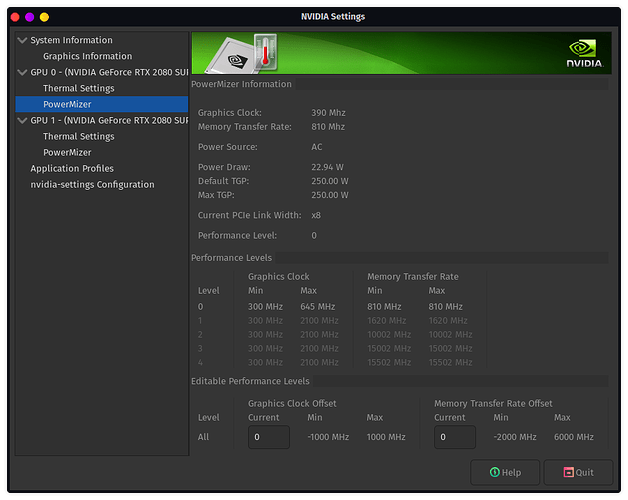Click the Default TGP value 250.00 W
The image size is (628, 500).
[x=330, y=181]
